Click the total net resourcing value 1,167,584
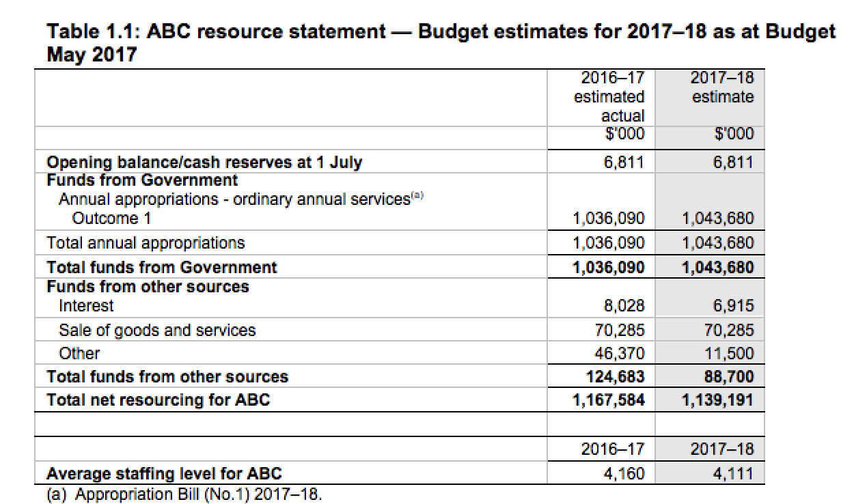The image size is (854, 504). pos(608,400)
